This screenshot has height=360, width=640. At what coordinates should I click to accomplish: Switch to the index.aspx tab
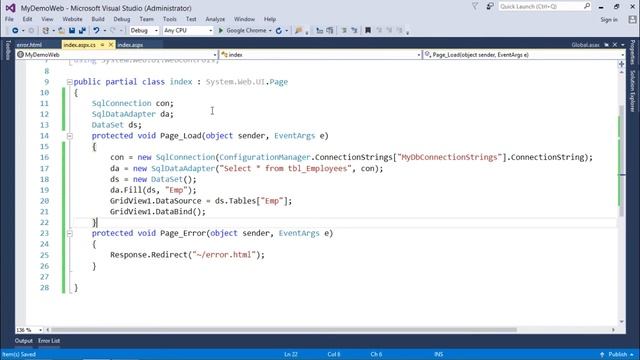tap(130, 45)
